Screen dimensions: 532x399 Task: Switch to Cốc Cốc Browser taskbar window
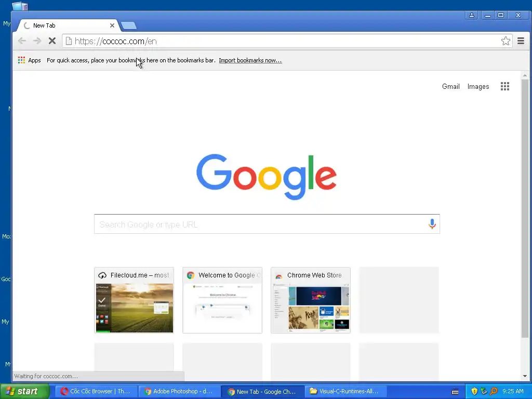96,391
